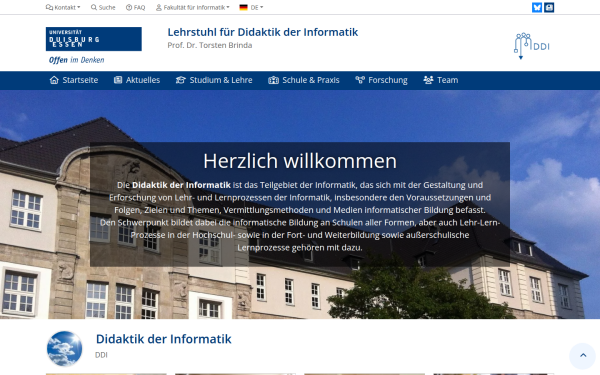The height and width of the screenshot is (375, 600).
Task: Click the Universität Duisburg Essen logo
Action: pyautogui.click(x=94, y=39)
